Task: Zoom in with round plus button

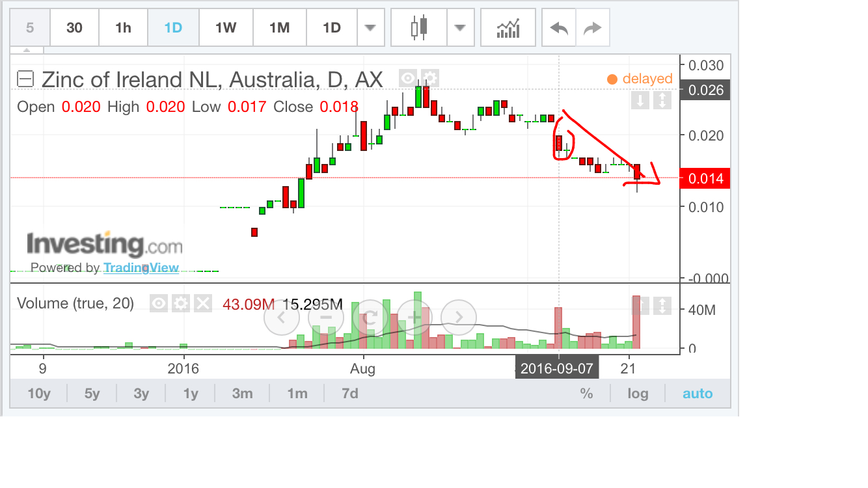Action: coord(414,318)
